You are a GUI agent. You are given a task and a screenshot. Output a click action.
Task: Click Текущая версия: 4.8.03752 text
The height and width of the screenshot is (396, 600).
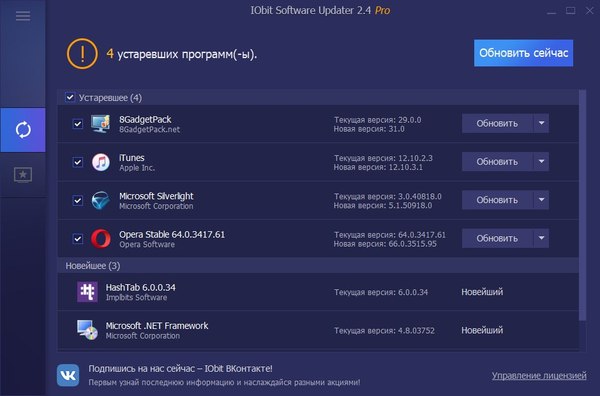point(384,331)
